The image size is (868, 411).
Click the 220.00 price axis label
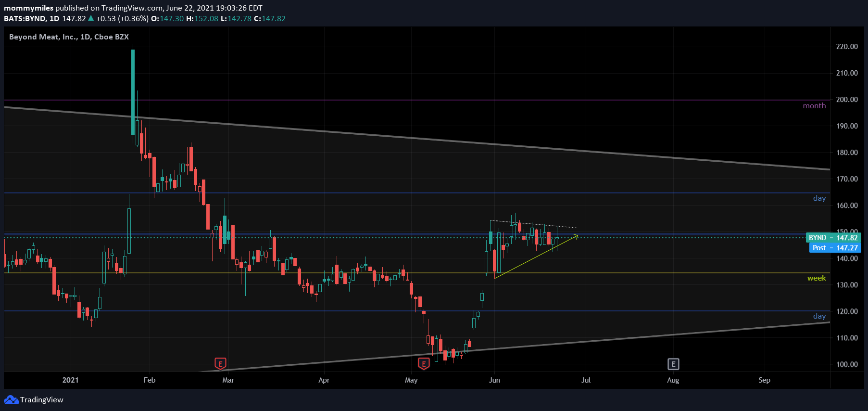point(847,47)
